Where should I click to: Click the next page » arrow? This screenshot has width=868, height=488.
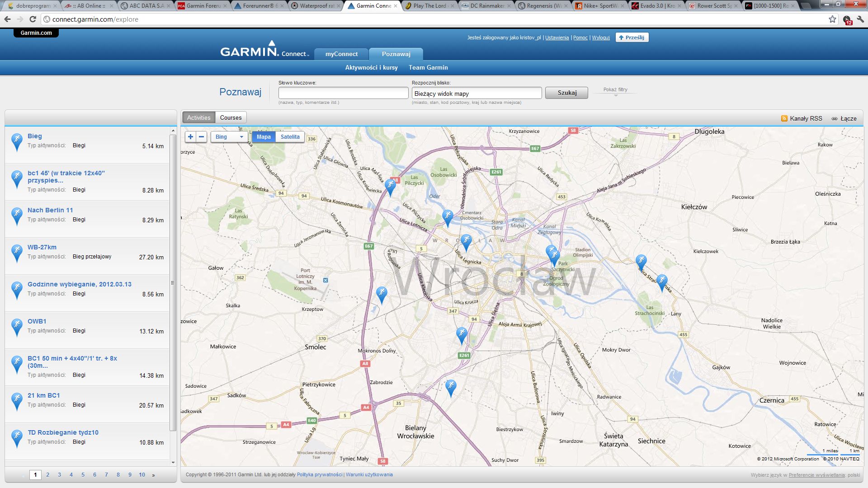(153, 475)
